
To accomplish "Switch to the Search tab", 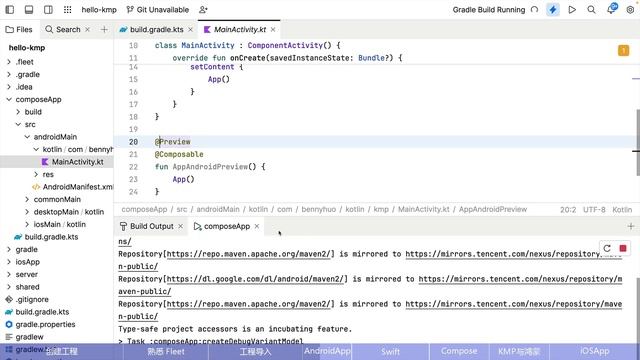I will 63,29.
